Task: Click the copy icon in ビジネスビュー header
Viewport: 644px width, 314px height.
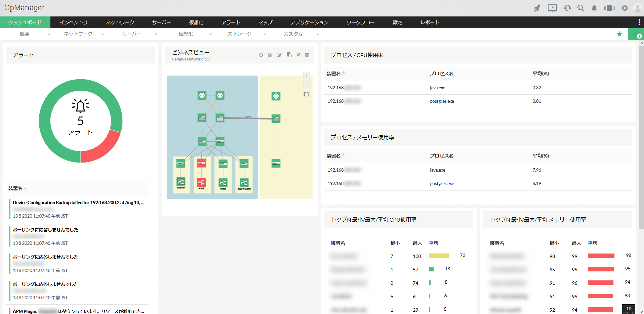Action: pos(289,55)
